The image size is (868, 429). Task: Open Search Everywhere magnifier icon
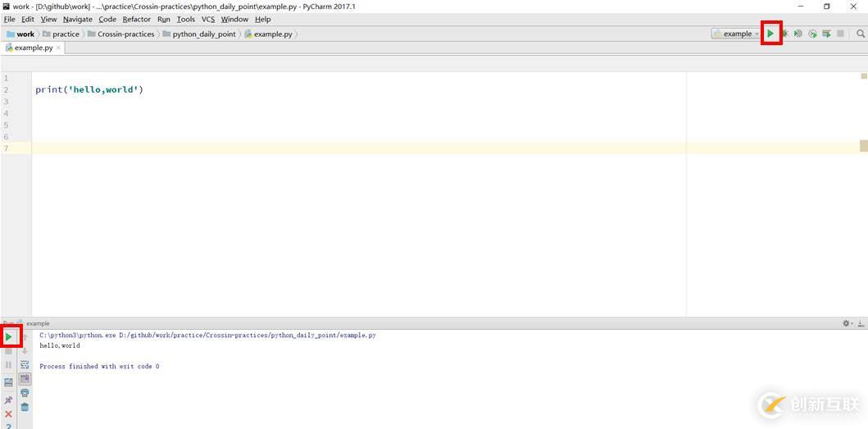click(x=861, y=34)
